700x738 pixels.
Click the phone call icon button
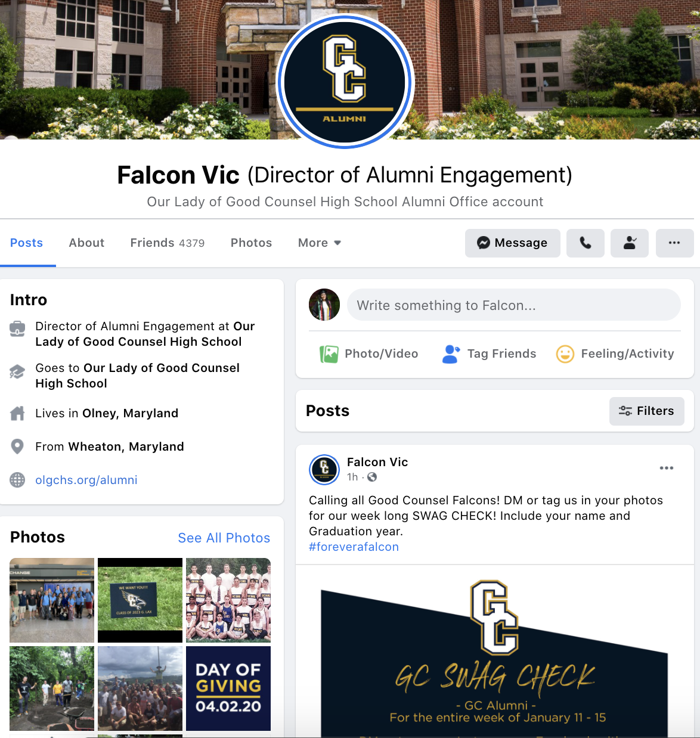coord(586,243)
